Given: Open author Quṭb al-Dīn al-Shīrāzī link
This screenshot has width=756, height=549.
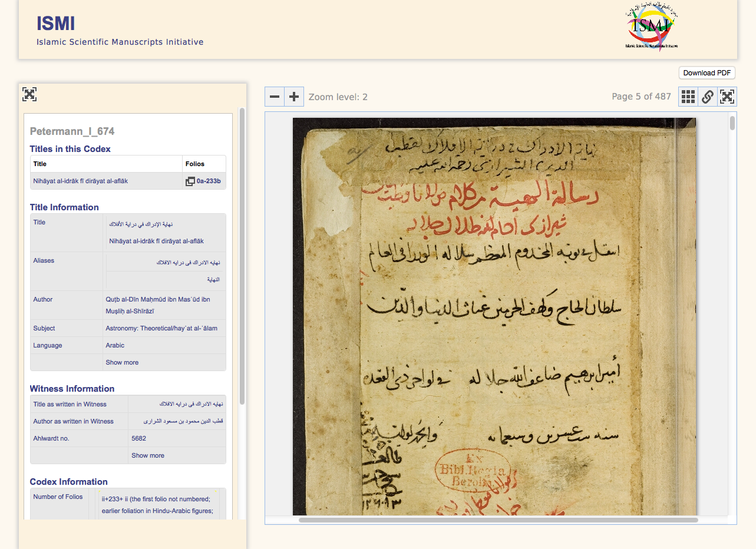Looking at the screenshot, I should [x=158, y=305].
